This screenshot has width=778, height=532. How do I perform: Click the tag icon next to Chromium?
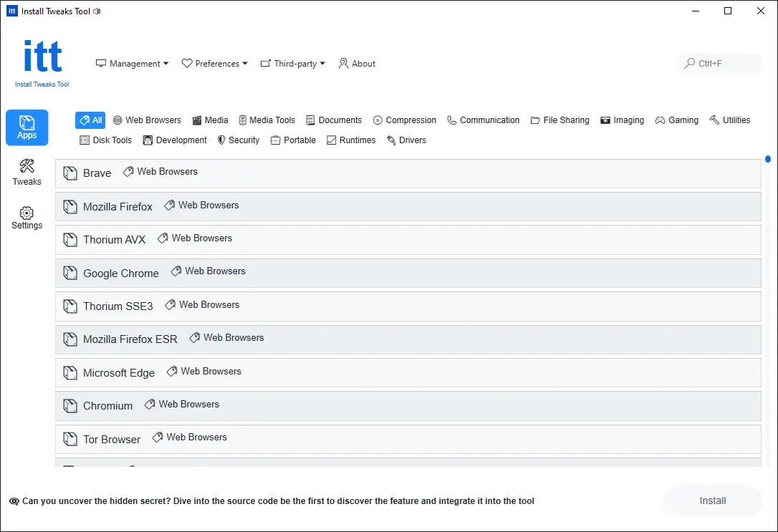tap(149, 405)
